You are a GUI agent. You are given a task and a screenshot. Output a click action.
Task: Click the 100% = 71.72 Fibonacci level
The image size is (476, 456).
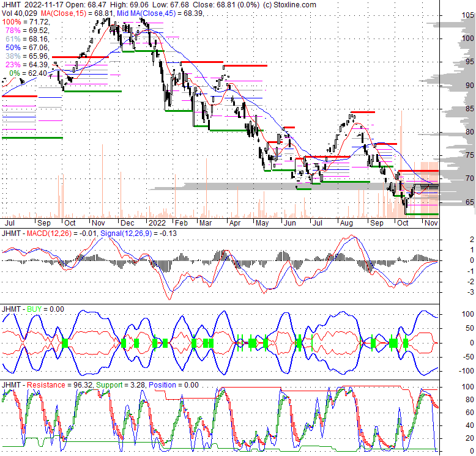coord(26,22)
